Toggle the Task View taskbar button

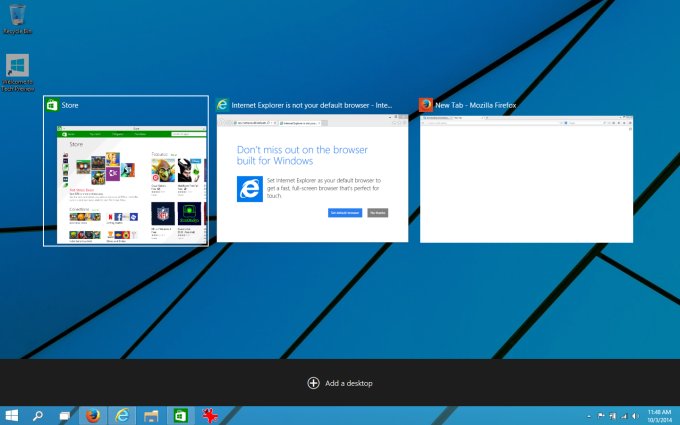(64, 415)
